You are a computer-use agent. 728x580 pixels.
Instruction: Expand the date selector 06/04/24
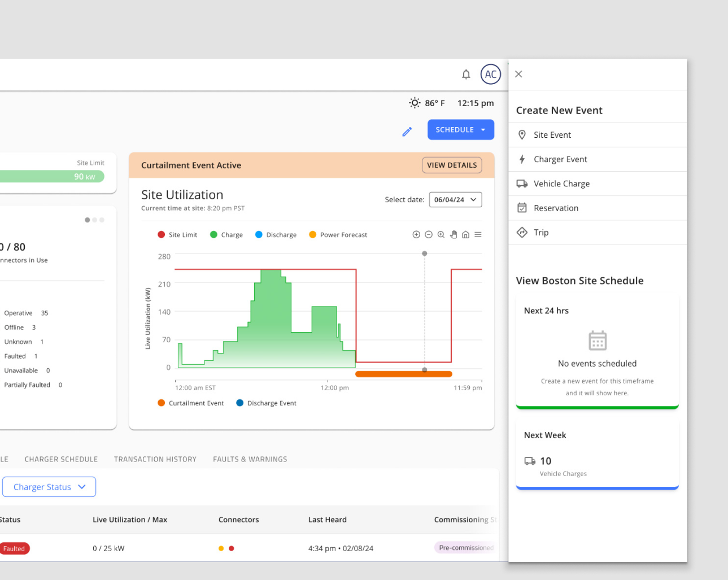455,200
